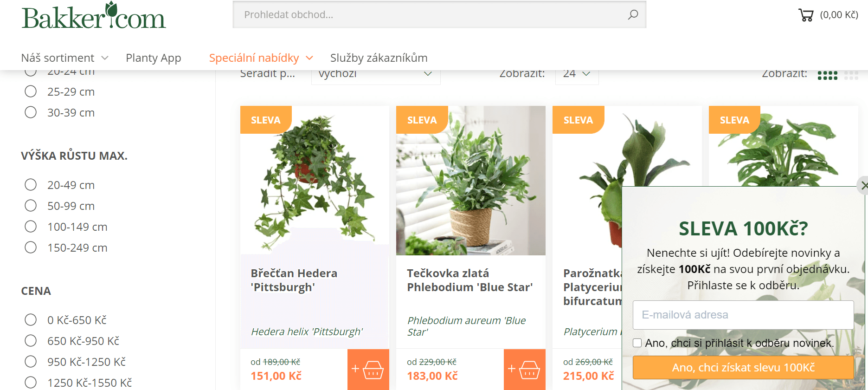
Task: Expand the Náš sortiment menu
Action: coord(64,58)
